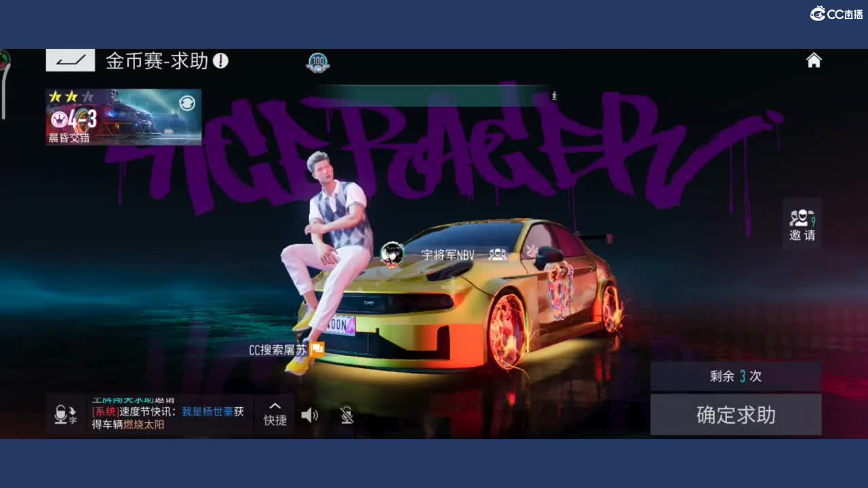Tap the 100 badge medal icon
868x488 pixels.
click(x=317, y=63)
